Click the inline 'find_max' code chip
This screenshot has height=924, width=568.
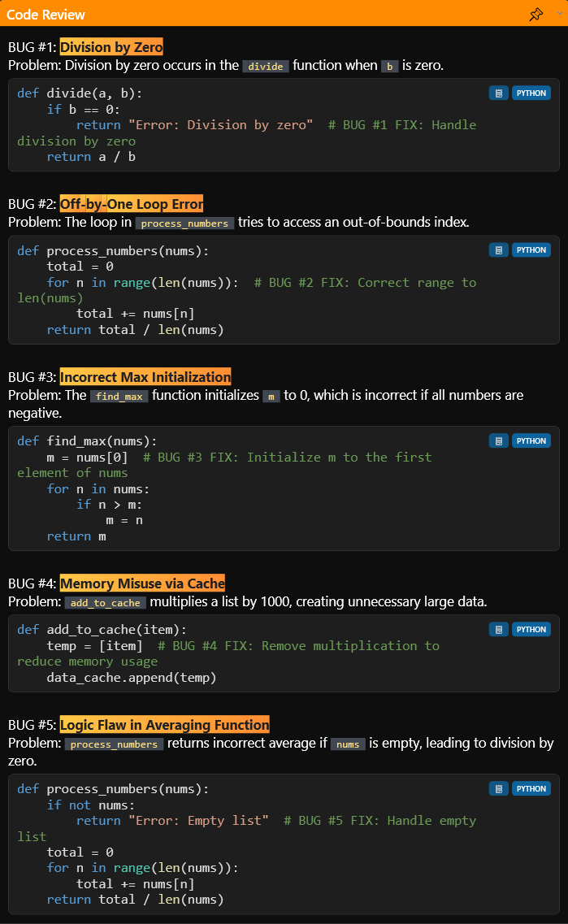pos(119,396)
